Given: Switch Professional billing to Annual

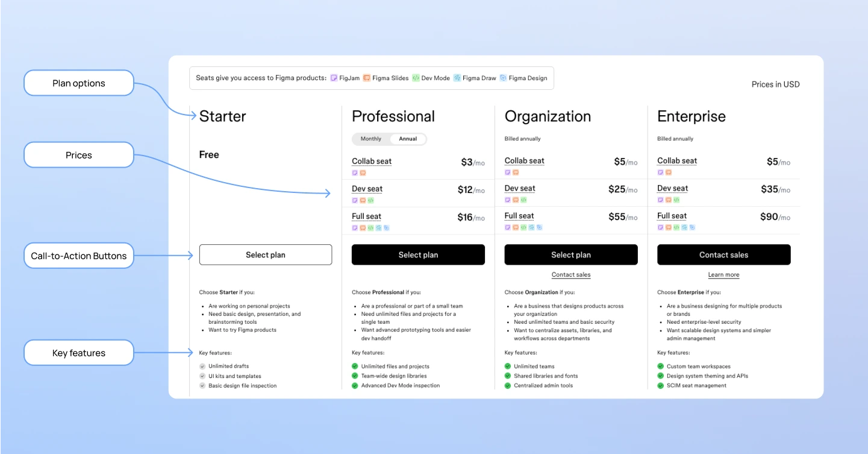Looking at the screenshot, I should click(408, 139).
